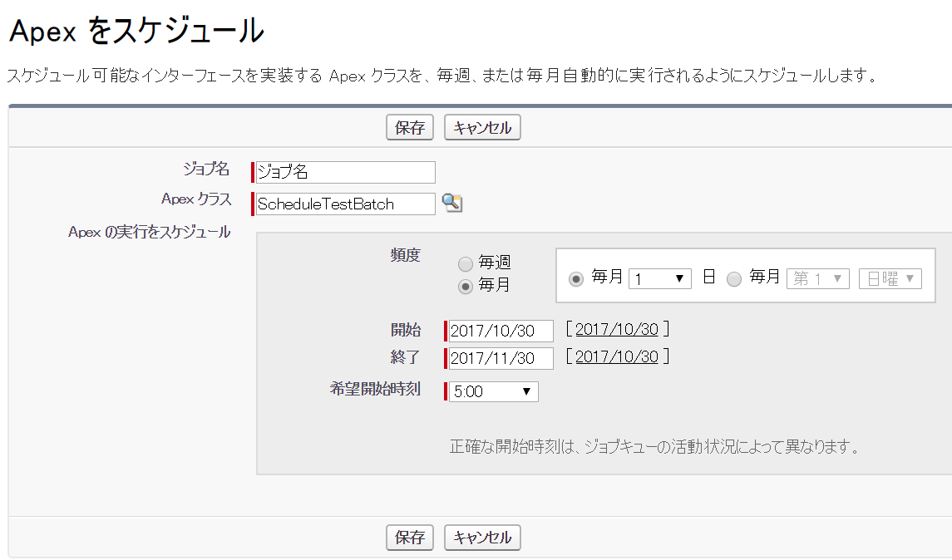Click the 2017/10/30 link beside 終了

pos(620,356)
